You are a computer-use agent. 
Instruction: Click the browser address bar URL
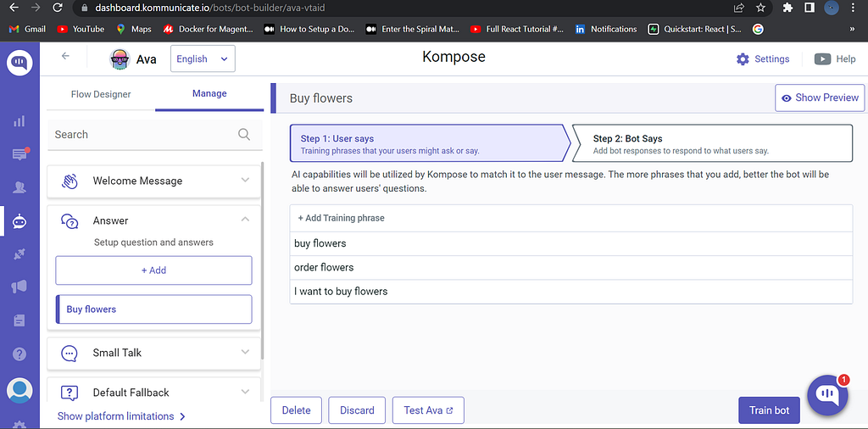pos(210,8)
